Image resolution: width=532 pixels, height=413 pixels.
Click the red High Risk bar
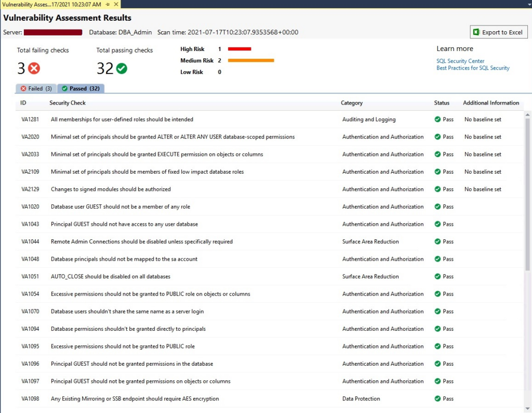240,49
